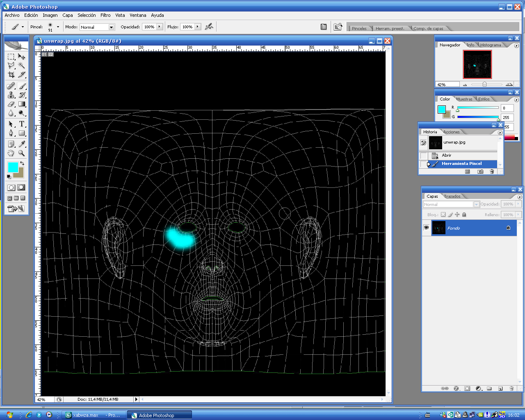Viewport: 525px width, 420px height.
Task: Open the Opacidad slider arrow in options bar
Action: pyautogui.click(x=159, y=27)
